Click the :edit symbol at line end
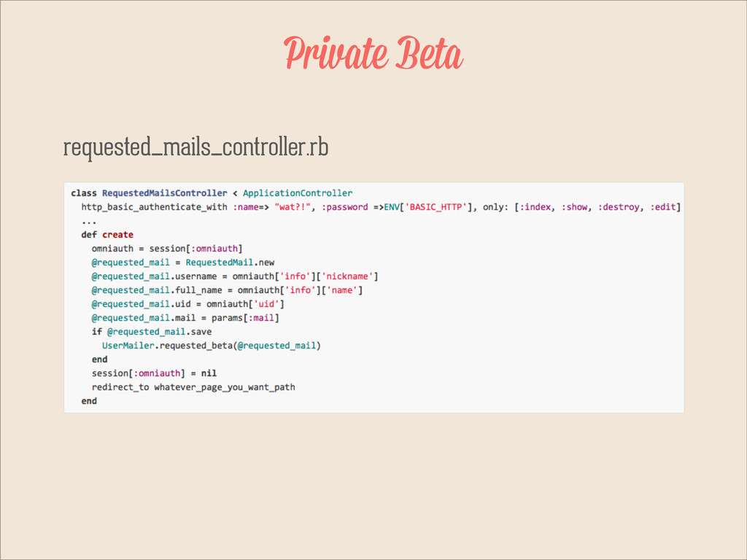The height and width of the screenshot is (560, 747). [663, 207]
